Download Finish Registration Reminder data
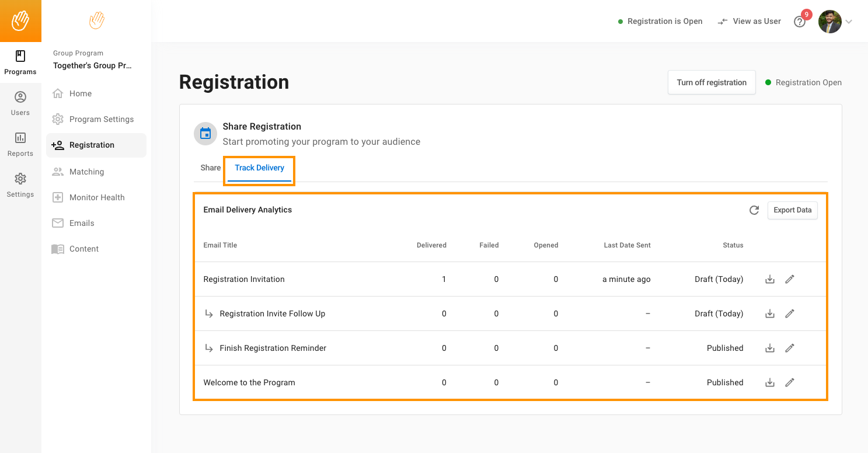Image resolution: width=868 pixels, height=453 pixels. [x=770, y=348]
